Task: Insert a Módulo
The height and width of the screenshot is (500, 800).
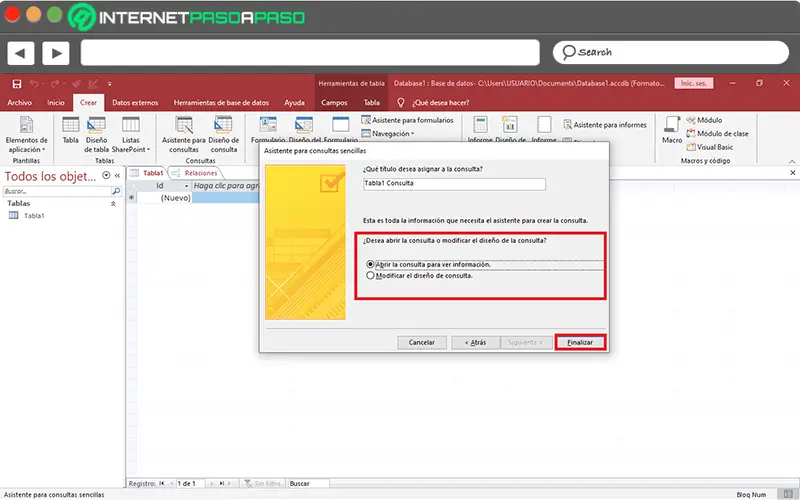Action: pos(704,120)
